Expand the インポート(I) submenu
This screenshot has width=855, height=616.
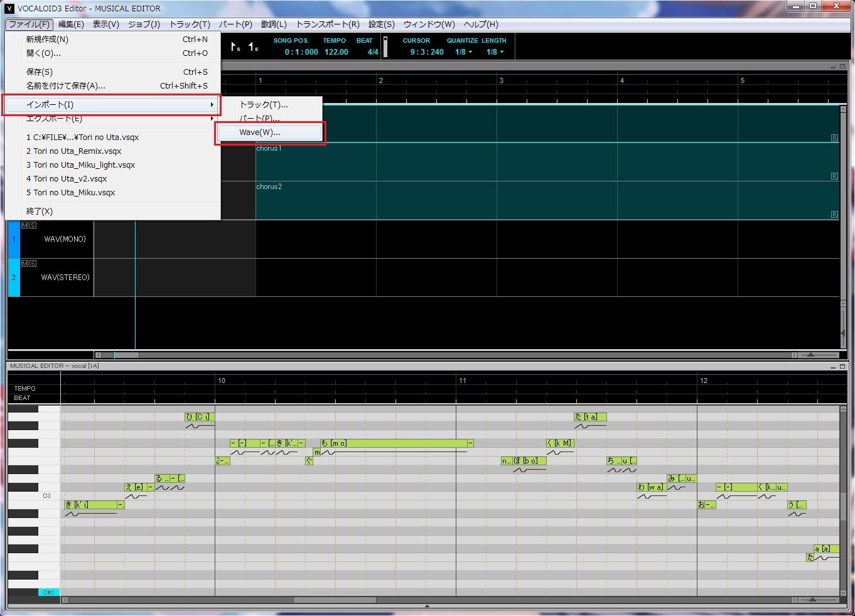coord(112,105)
